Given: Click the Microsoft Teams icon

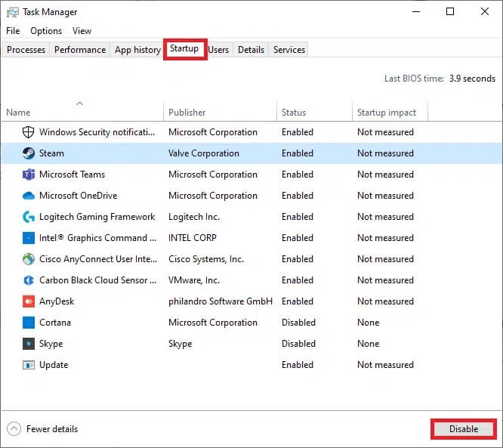Looking at the screenshot, I should 29,175.
